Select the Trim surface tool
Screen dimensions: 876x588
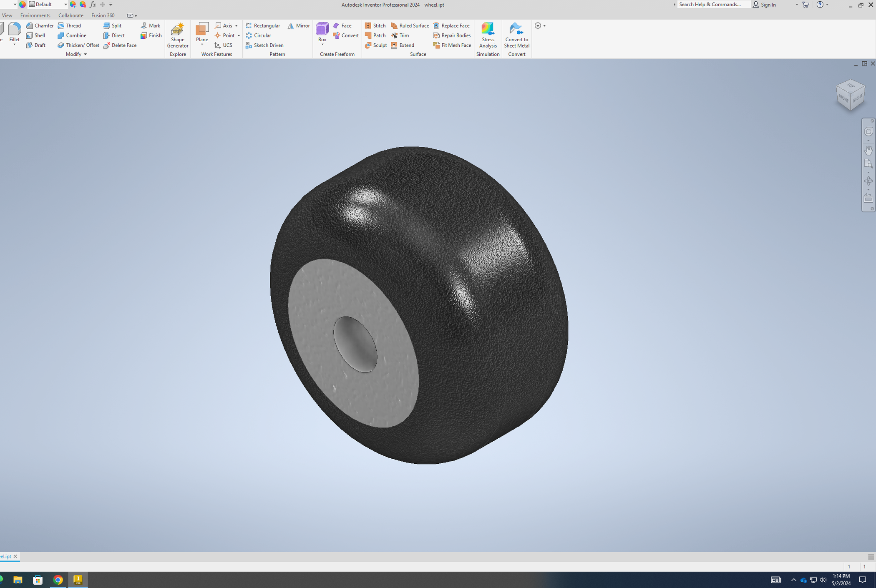point(400,35)
